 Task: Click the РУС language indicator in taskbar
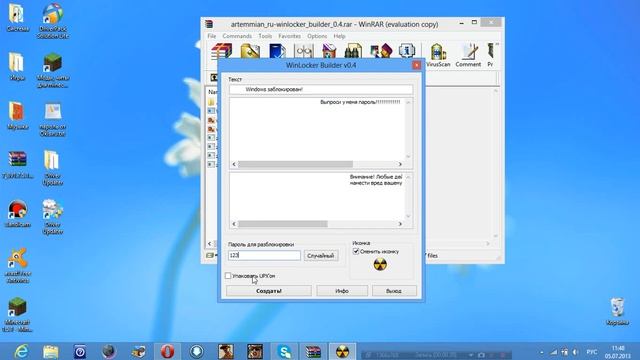[592, 352]
